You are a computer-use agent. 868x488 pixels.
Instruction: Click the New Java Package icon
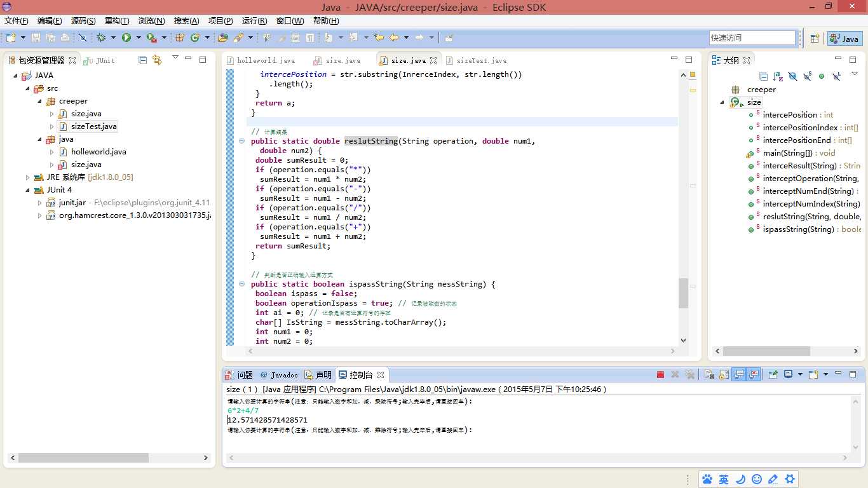click(x=180, y=37)
